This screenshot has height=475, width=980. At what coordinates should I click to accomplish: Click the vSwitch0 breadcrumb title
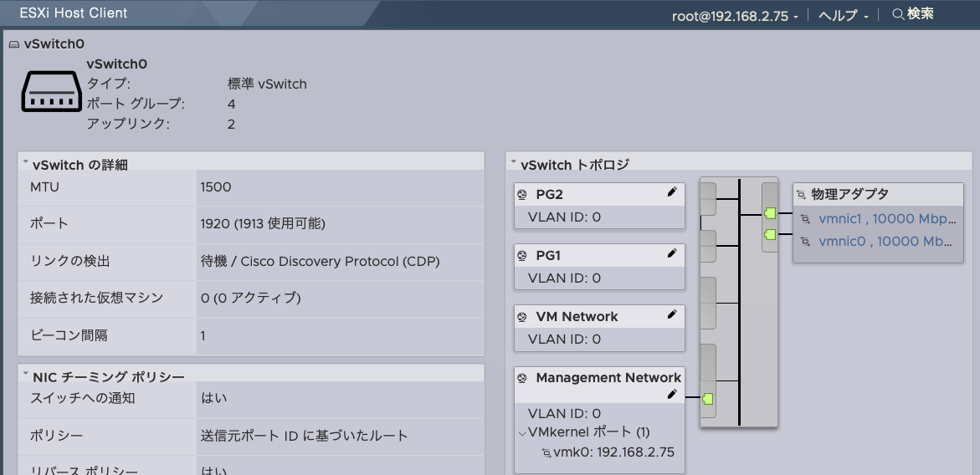coord(54,43)
